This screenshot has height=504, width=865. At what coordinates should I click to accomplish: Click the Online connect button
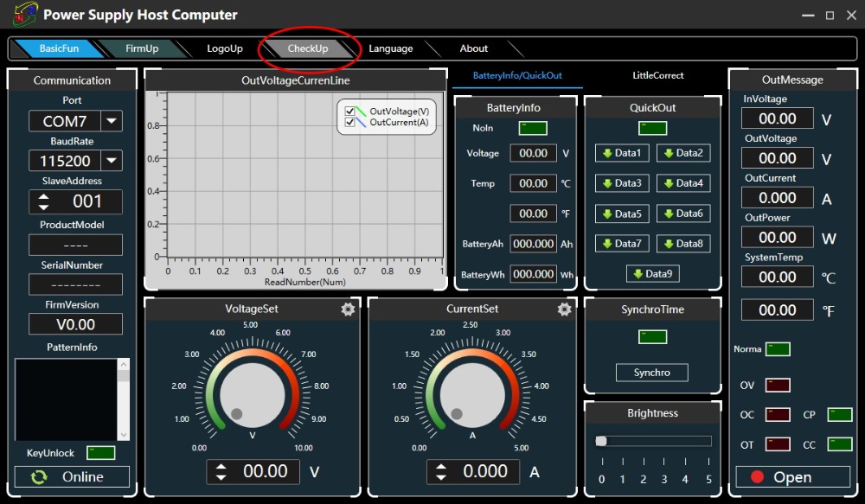click(73, 477)
